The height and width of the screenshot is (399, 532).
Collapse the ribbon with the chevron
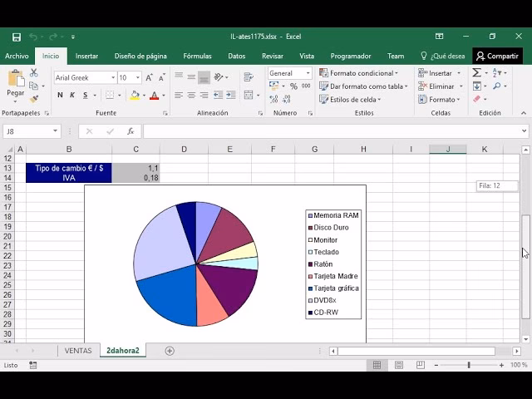point(524,113)
